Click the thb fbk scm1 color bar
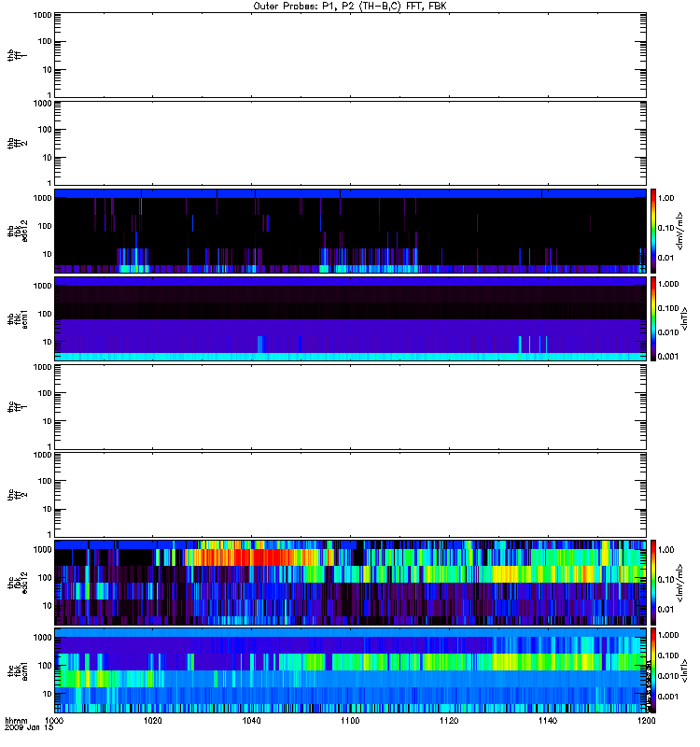 coord(653,318)
